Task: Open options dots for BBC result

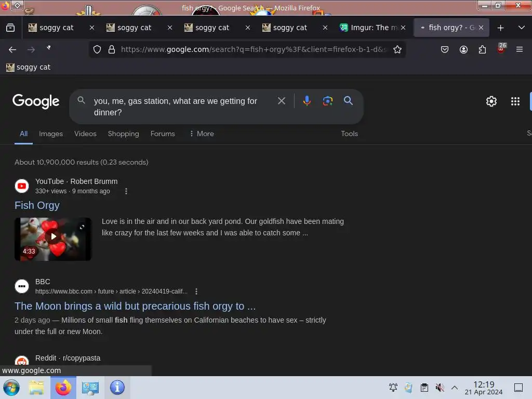Action: 196,291
